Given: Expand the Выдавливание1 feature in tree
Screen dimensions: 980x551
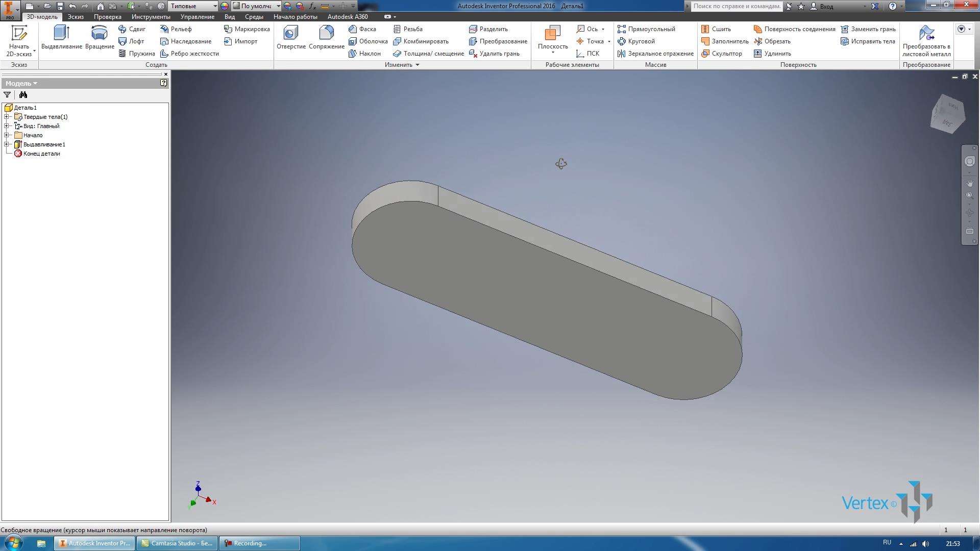Looking at the screenshot, I should (6, 144).
